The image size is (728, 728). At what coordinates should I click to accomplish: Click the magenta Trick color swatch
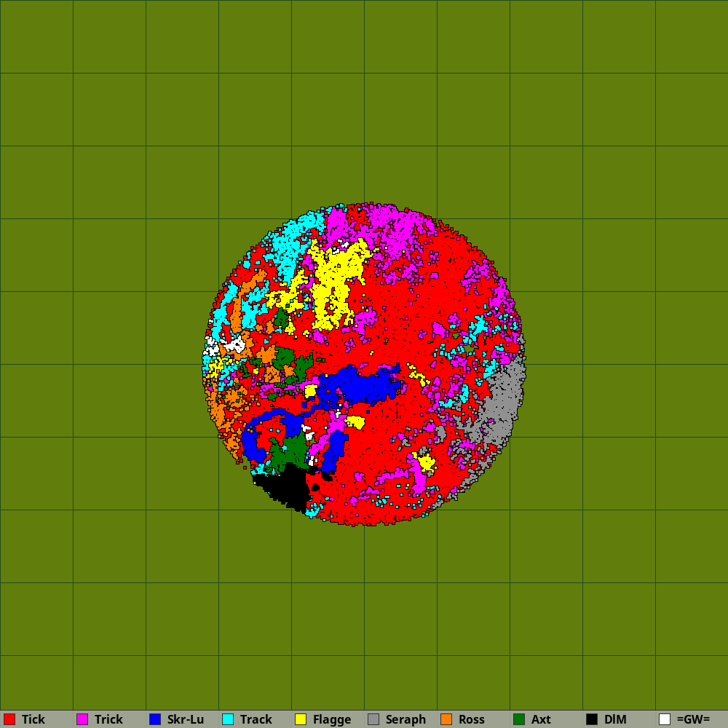[82, 719]
